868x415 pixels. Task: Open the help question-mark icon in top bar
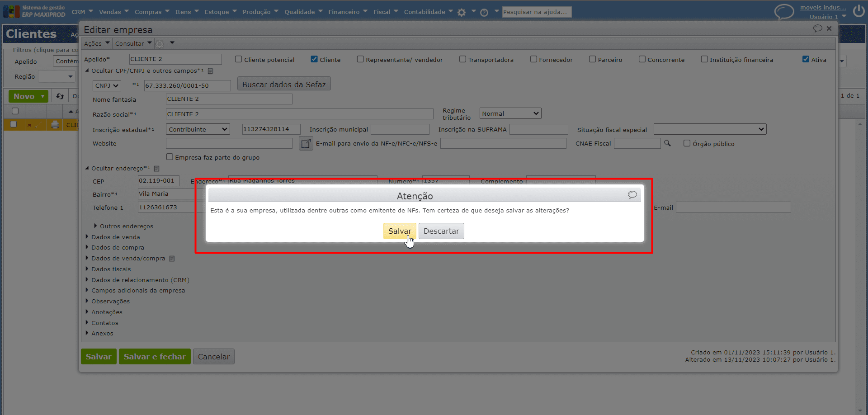484,12
